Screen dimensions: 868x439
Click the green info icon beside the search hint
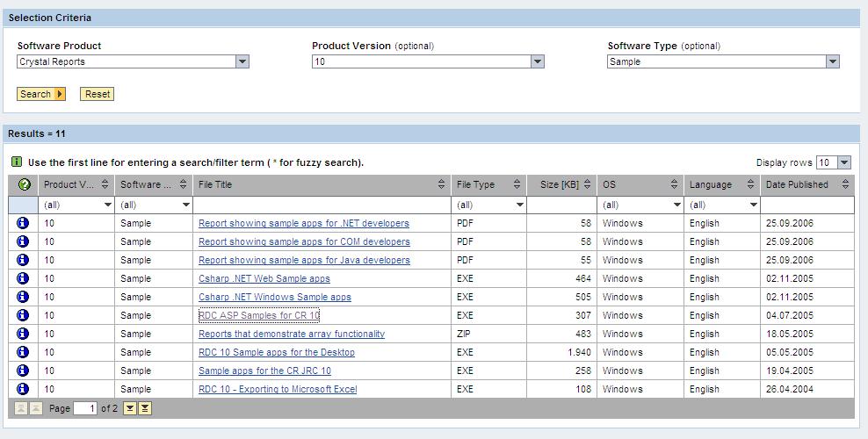point(17,162)
